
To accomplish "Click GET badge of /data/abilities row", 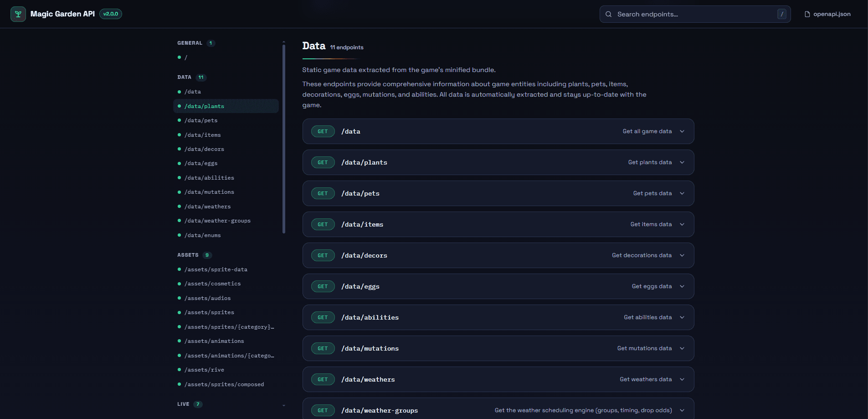I will coord(323,317).
